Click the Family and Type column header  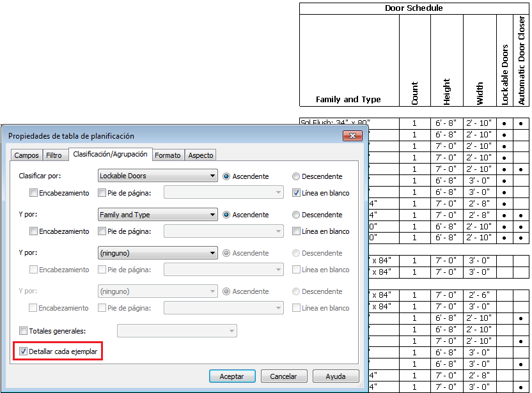click(349, 60)
